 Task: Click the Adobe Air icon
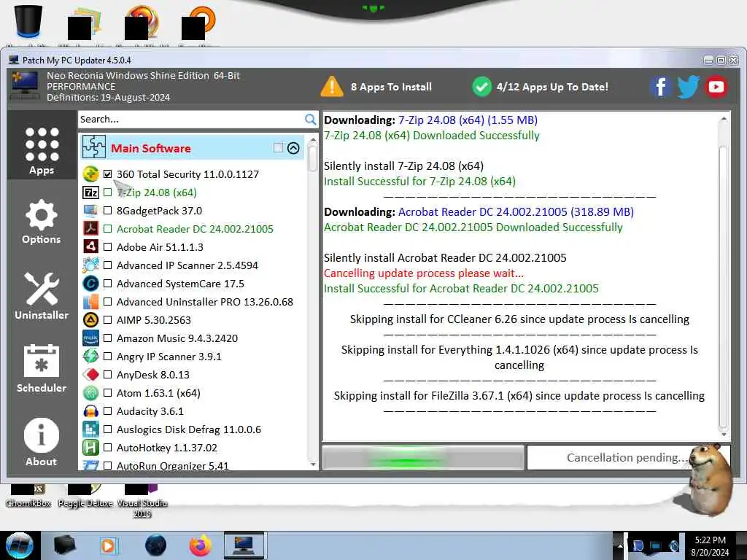click(x=90, y=246)
